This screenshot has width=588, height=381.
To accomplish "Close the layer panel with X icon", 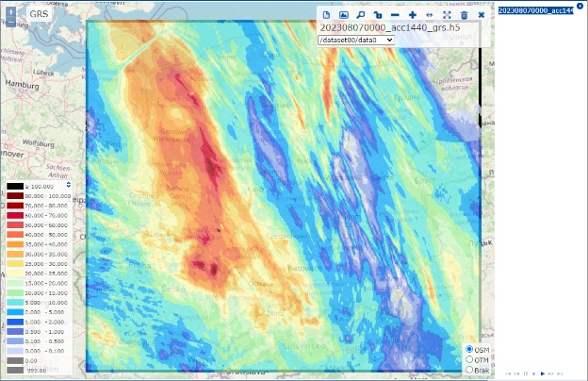I will click(482, 15).
